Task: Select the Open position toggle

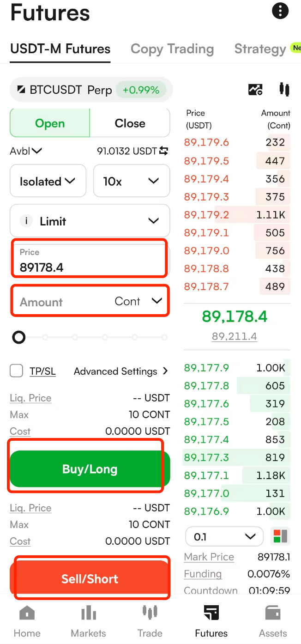Action: [50, 123]
